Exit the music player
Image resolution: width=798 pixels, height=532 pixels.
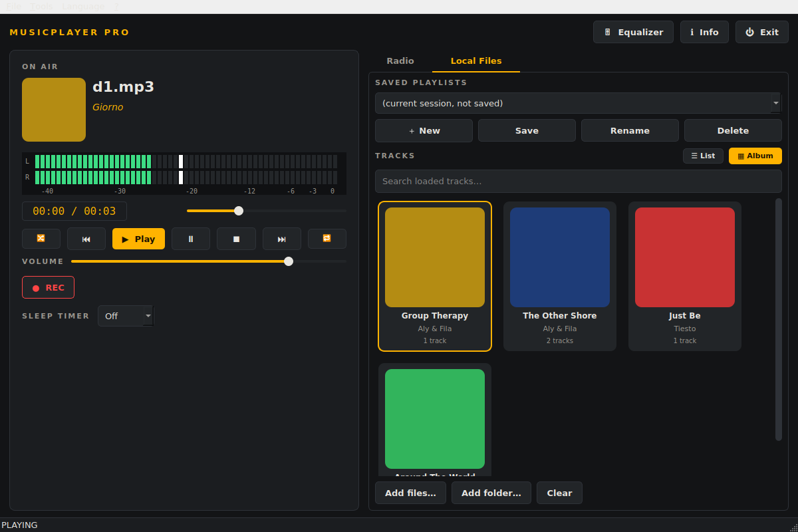click(762, 32)
